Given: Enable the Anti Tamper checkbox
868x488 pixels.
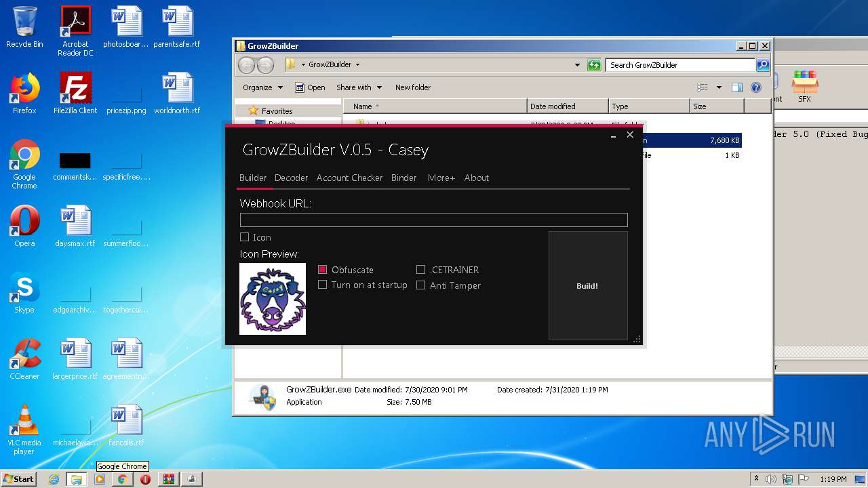Looking at the screenshot, I should [421, 285].
